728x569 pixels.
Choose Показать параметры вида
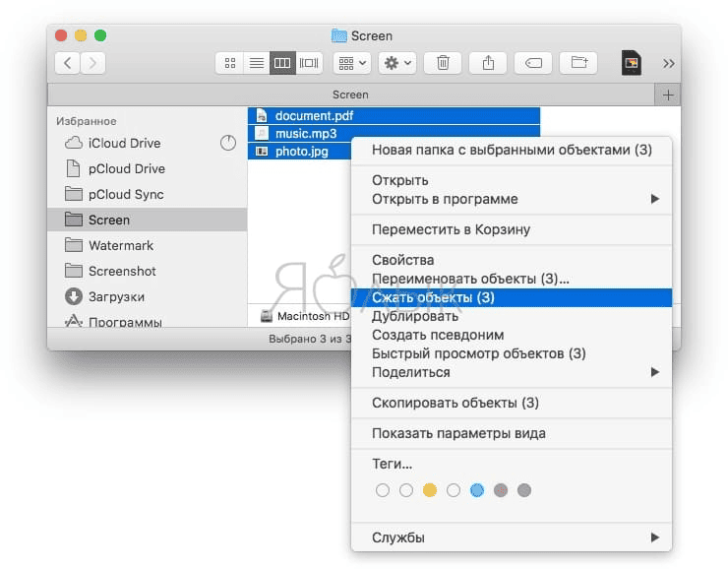click(x=512, y=433)
